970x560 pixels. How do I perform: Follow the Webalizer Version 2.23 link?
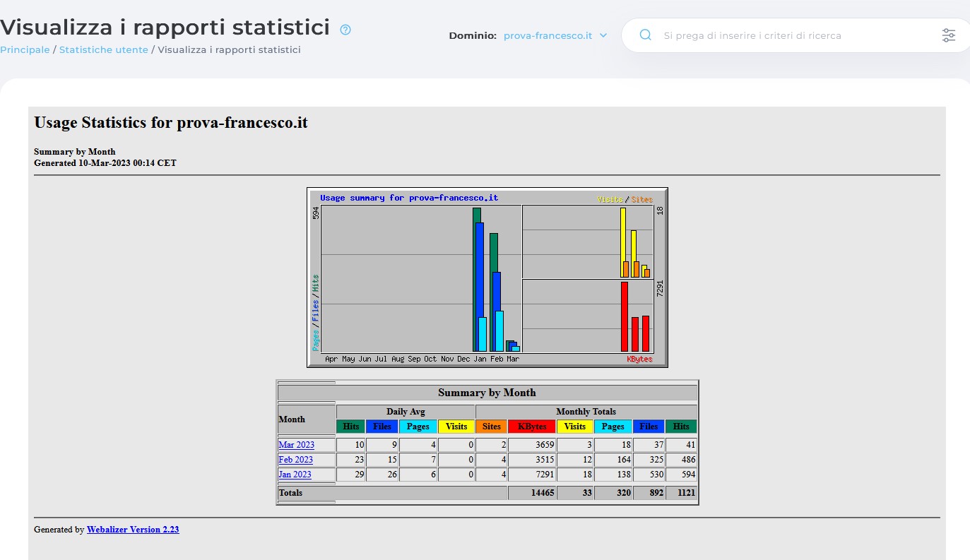[x=133, y=530]
